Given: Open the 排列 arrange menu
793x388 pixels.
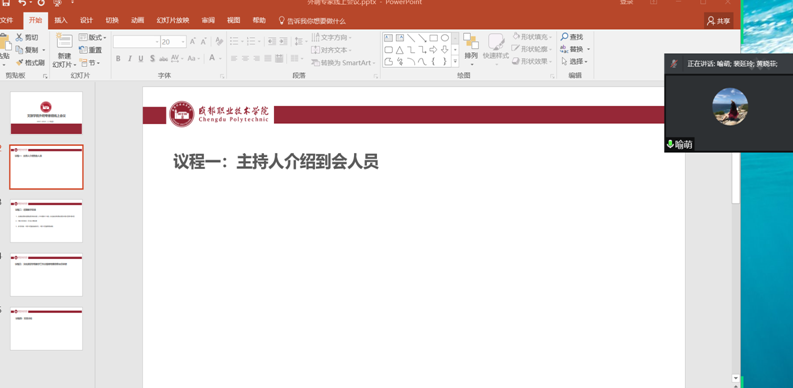Looking at the screenshot, I should click(471, 50).
